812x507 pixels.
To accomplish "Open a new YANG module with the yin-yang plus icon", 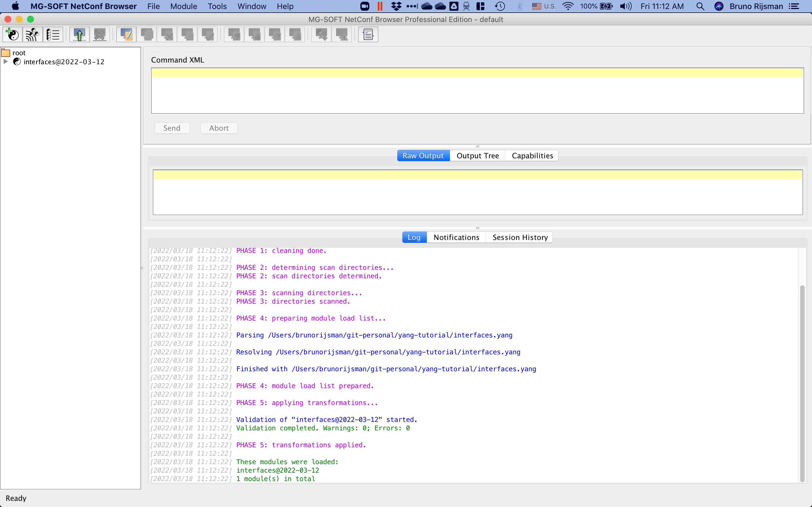I will coord(12,34).
